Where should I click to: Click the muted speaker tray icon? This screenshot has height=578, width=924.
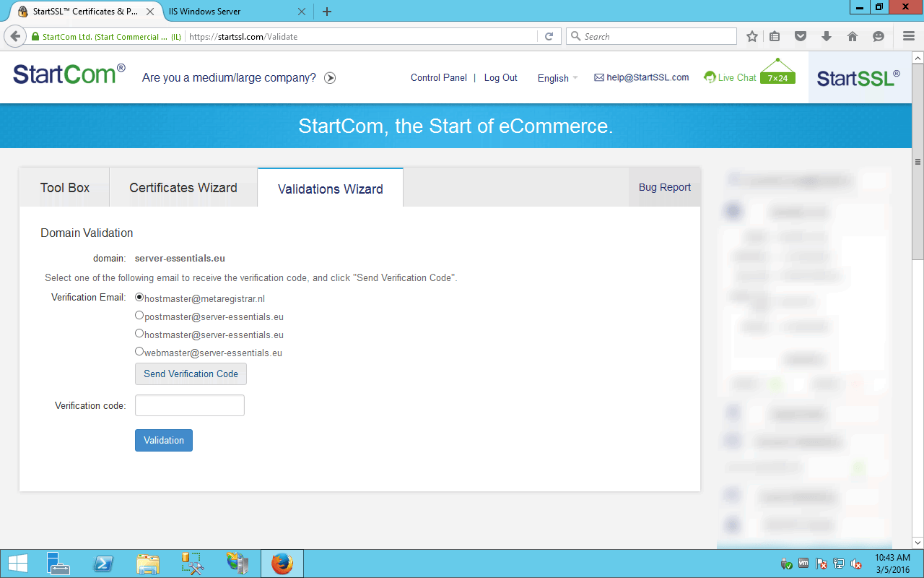pyautogui.click(x=856, y=564)
